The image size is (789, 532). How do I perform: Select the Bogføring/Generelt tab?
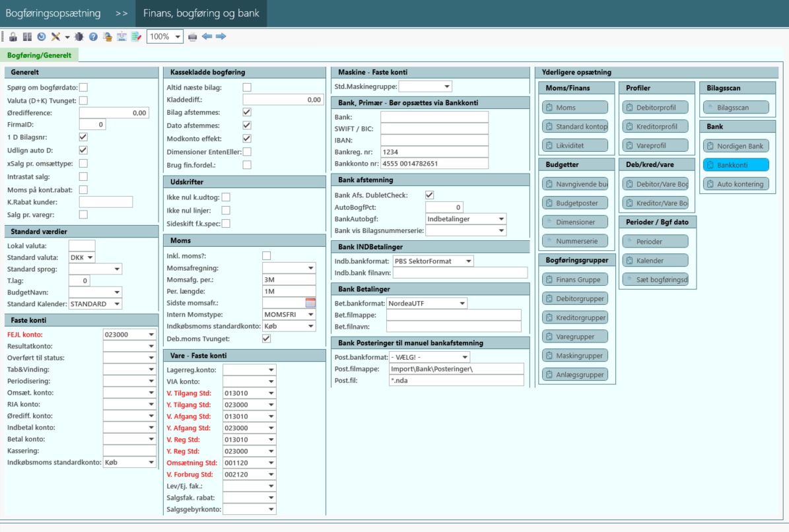click(x=39, y=55)
